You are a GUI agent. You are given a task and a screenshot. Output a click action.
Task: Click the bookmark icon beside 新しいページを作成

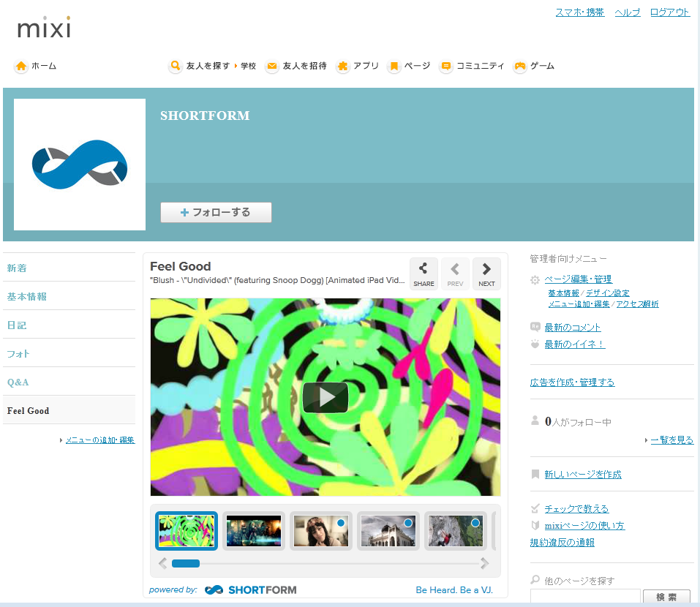[535, 474]
